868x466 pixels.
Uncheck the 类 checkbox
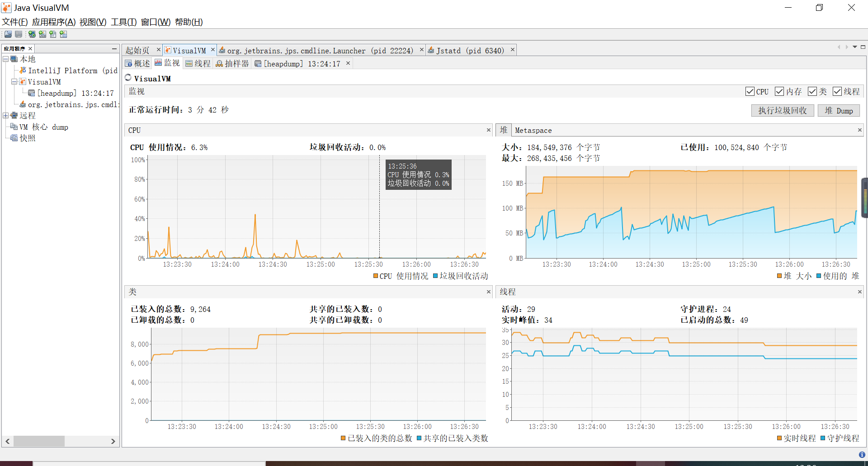tap(812, 91)
